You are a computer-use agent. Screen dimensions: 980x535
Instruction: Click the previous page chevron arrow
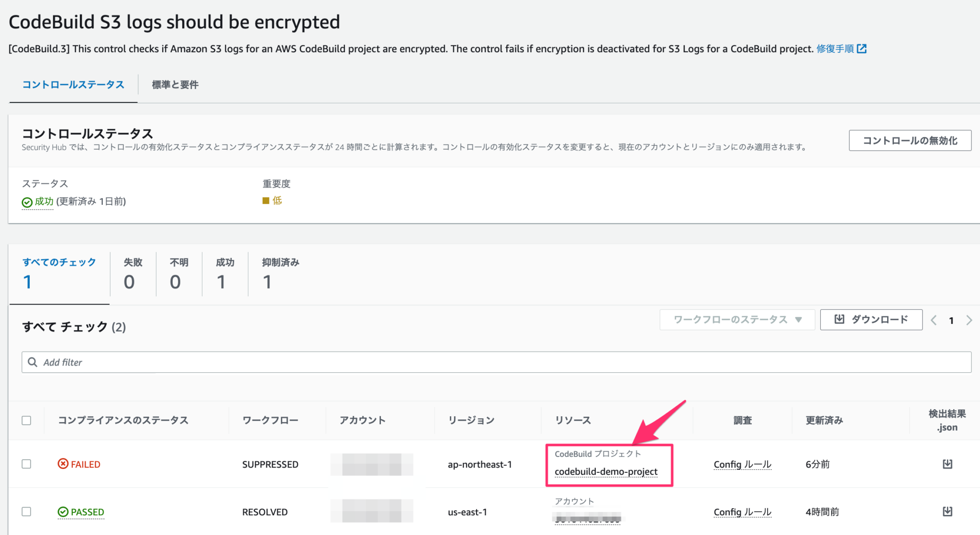click(934, 320)
